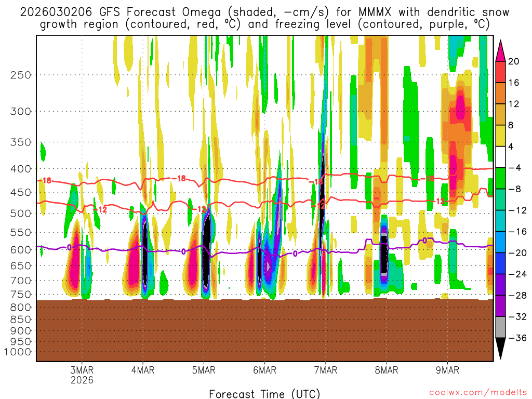The width and height of the screenshot is (532, 399).
Task: Select the red color bar segment between 16 and 20
Action: pos(501,72)
